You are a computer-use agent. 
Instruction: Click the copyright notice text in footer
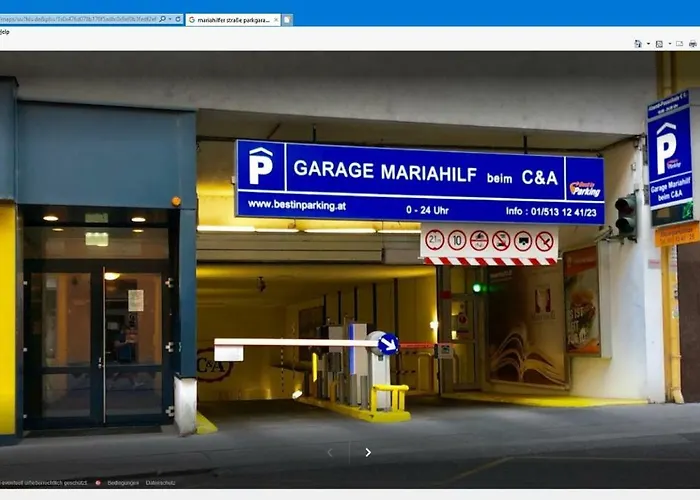(45, 483)
